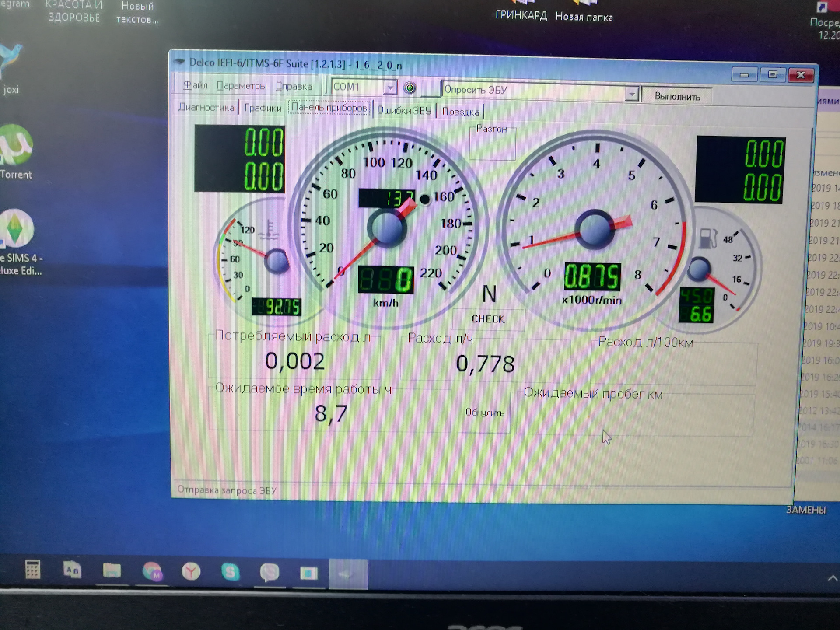Open Viber from the taskbar
The height and width of the screenshot is (630, 840).
[269, 572]
